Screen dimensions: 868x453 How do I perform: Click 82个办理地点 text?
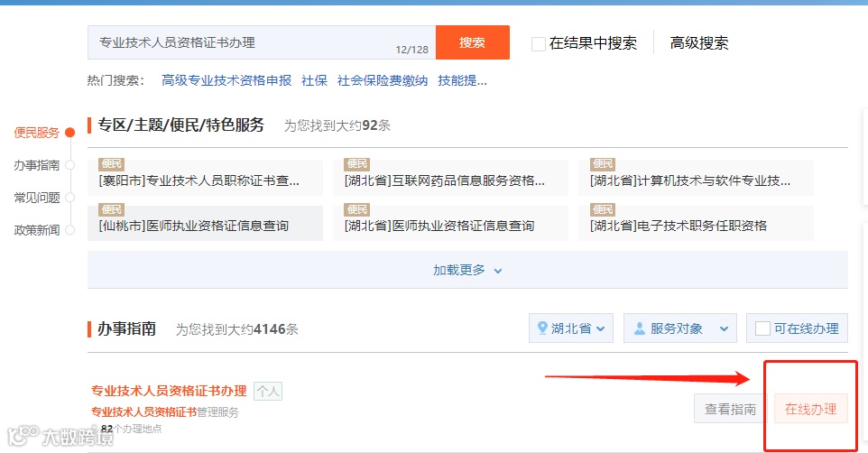coord(131,429)
